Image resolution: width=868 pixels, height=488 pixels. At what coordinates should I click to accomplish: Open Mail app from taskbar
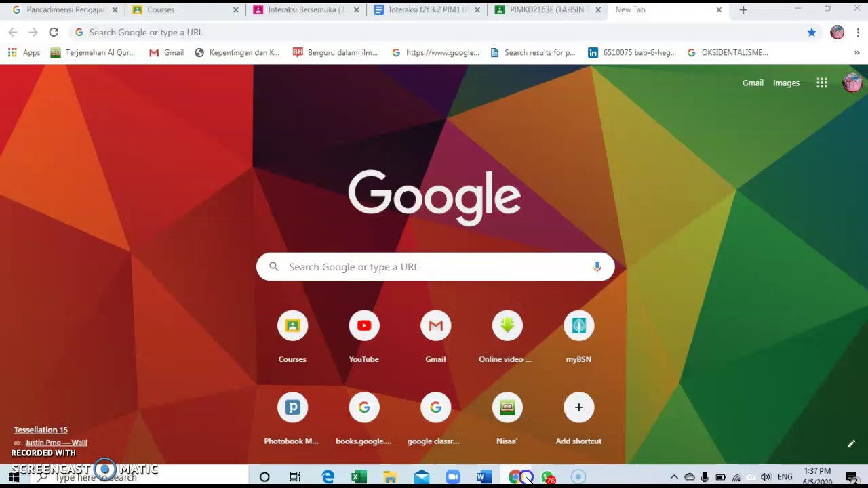click(x=422, y=477)
